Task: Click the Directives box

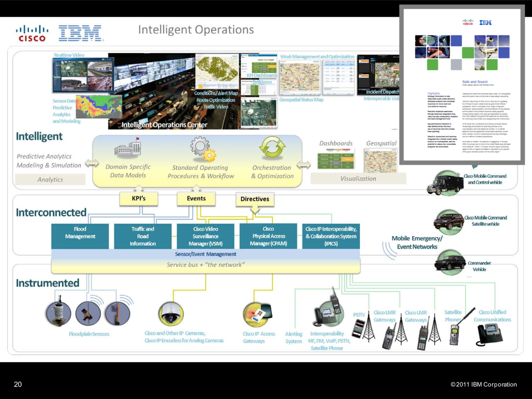Action: point(255,199)
